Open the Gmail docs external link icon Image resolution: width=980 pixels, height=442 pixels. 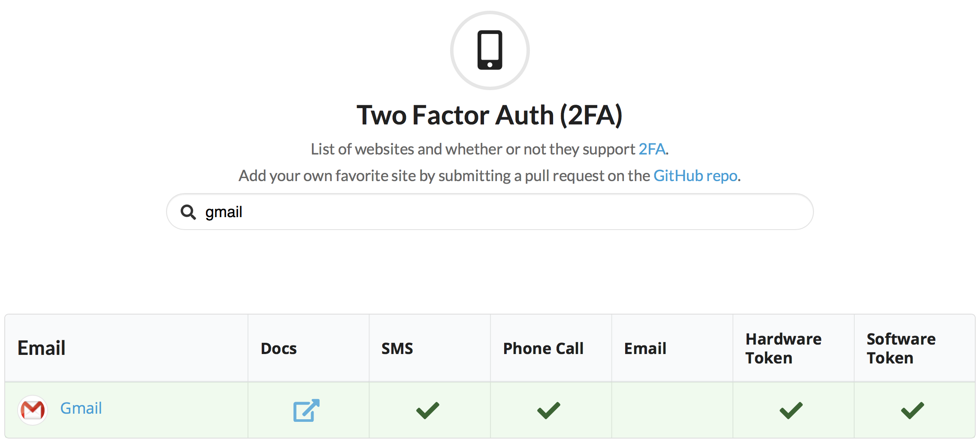tap(306, 410)
